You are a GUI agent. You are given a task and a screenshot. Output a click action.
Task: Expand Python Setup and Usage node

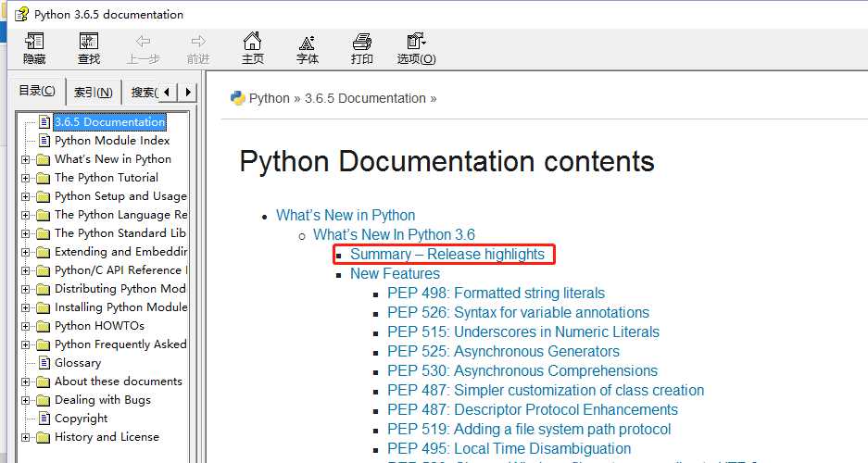point(25,196)
